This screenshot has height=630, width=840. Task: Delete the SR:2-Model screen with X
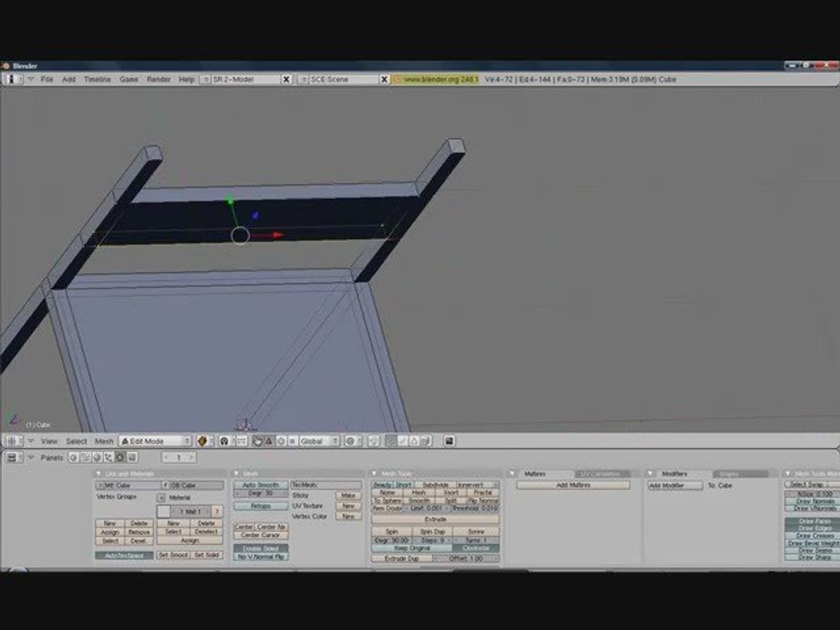tap(286, 80)
